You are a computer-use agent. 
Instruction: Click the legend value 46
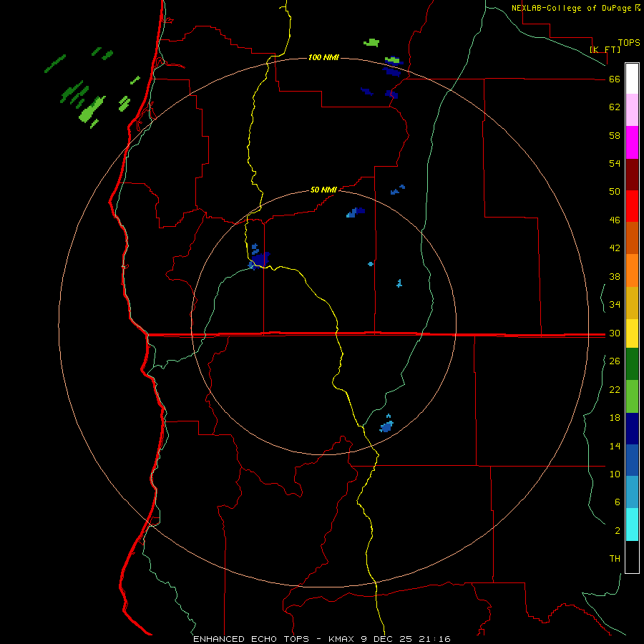click(x=615, y=220)
